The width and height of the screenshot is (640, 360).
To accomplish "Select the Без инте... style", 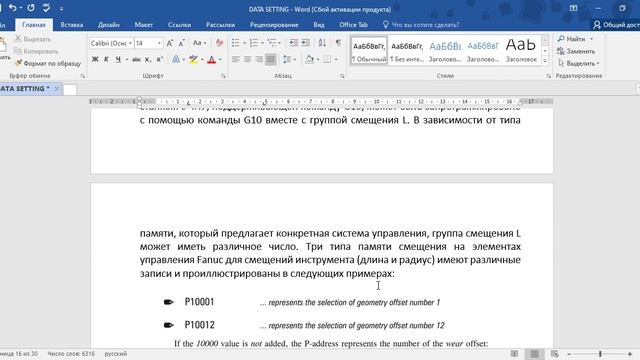I will coord(407,51).
